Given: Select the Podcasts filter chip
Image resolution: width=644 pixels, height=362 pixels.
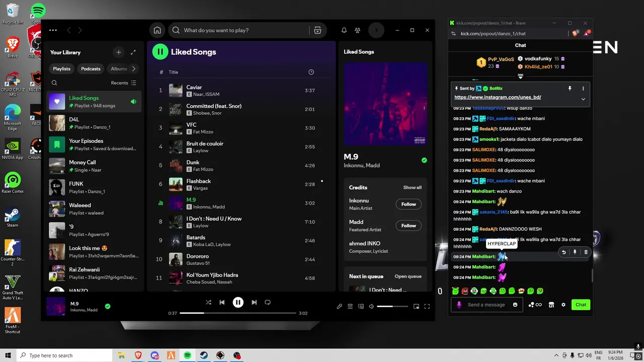Looking at the screenshot, I should [91, 68].
